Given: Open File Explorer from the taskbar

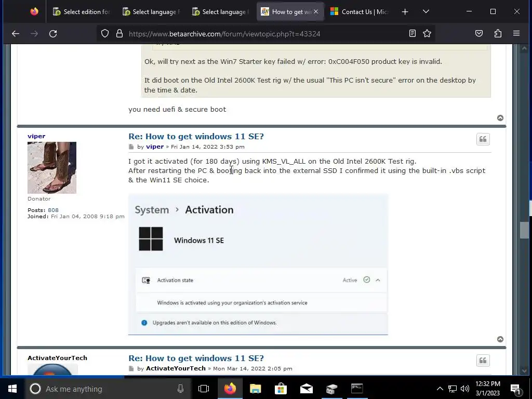Looking at the screenshot, I should click(x=256, y=389).
